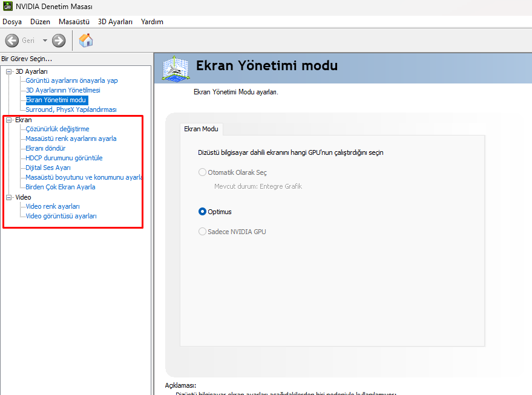Viewport: 532px width, 395px height.
Task: Switch to the Ekran Modu tab
Action: 201,129
